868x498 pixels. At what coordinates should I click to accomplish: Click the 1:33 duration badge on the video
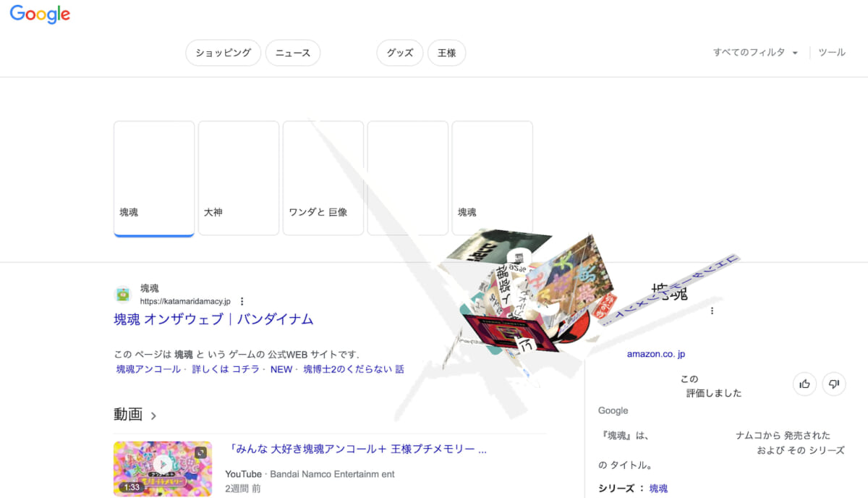point(132,487)
